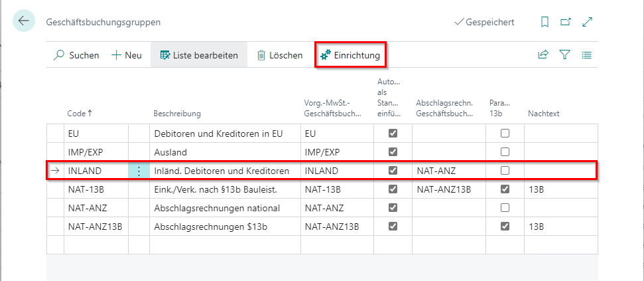Open Suchen search in toolbar
Image resolution: width=644 pixels, height=281 pixels.
76,55
